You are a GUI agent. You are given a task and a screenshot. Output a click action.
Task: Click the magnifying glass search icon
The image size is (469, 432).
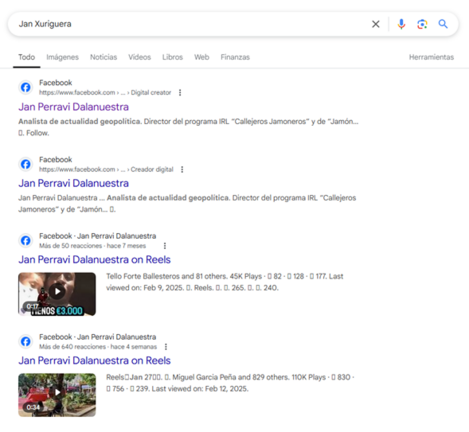point(443,24)
